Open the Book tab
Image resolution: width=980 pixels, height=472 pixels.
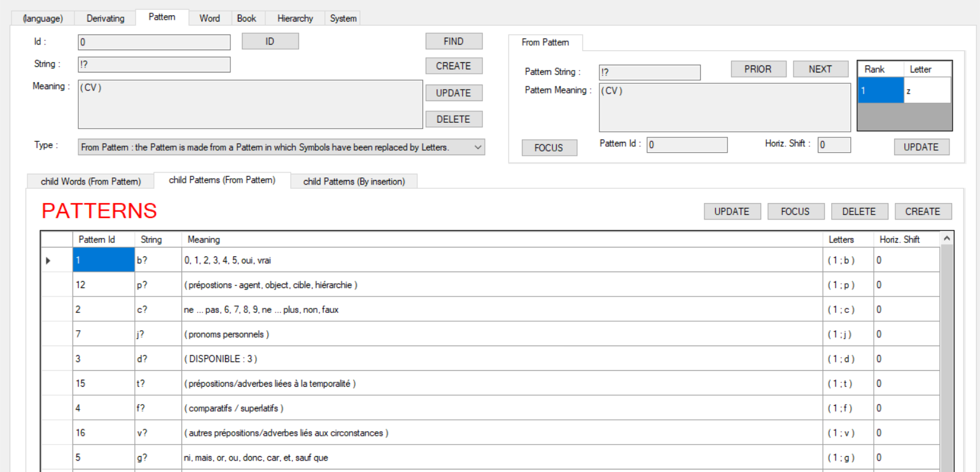[247, 18]
